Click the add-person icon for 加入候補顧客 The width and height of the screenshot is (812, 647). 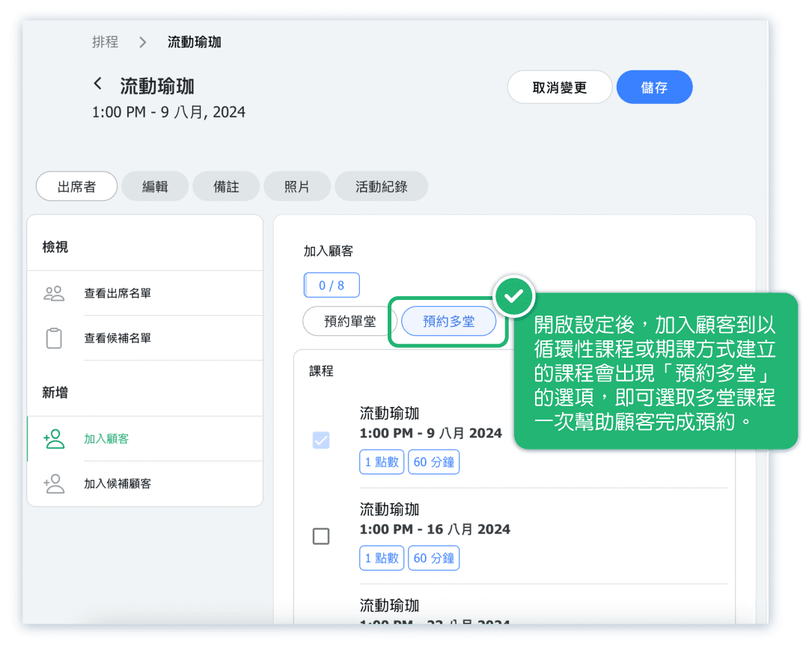click(x=54, y=484)
